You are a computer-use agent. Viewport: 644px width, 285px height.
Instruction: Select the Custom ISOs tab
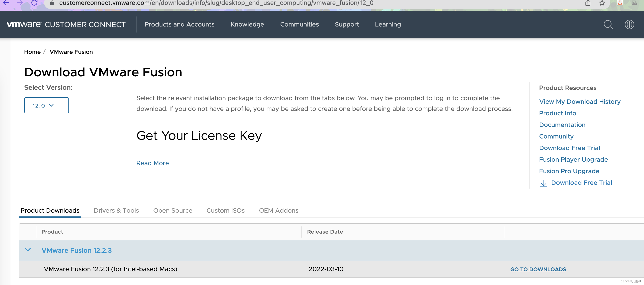[226, 211]
